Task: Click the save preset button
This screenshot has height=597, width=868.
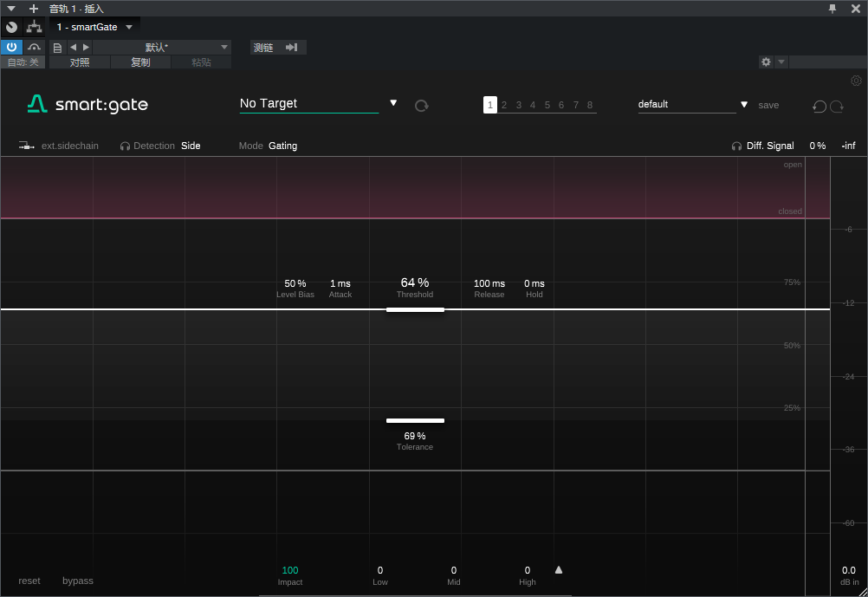Action: point(768,105)
